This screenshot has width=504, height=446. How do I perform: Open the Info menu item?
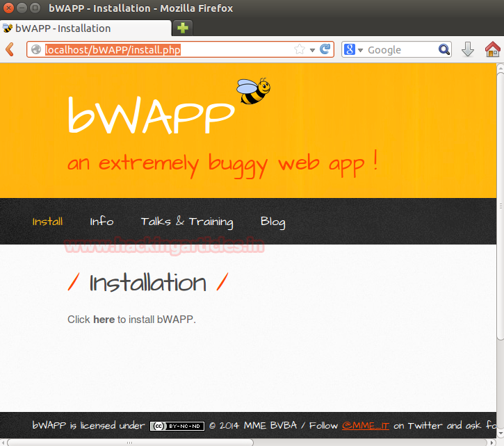(x=101, y=222)
